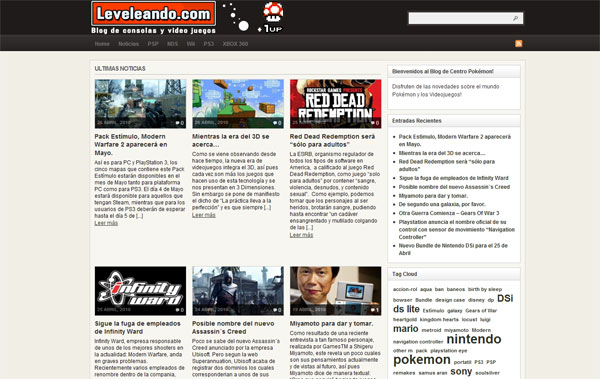Viewport: 600px width, 379px height.
Task: Open PSP section in navigation
Action: (153, 44)
